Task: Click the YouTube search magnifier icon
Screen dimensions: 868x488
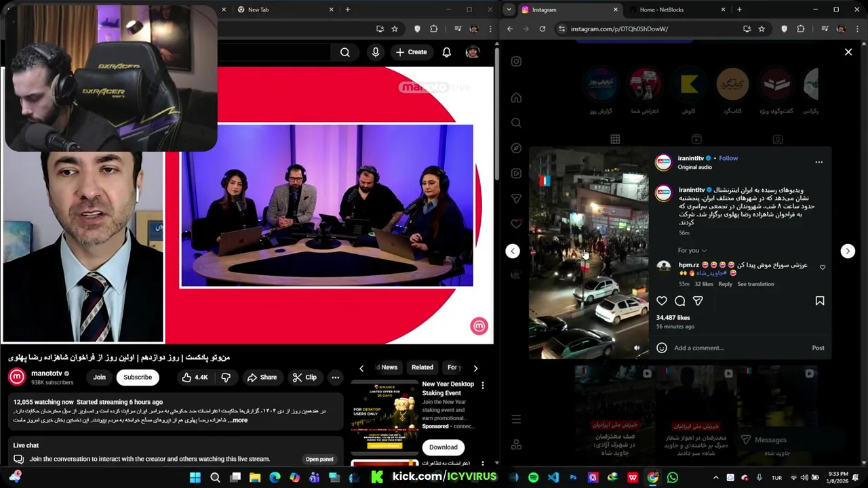Action: tap(344, 52)
